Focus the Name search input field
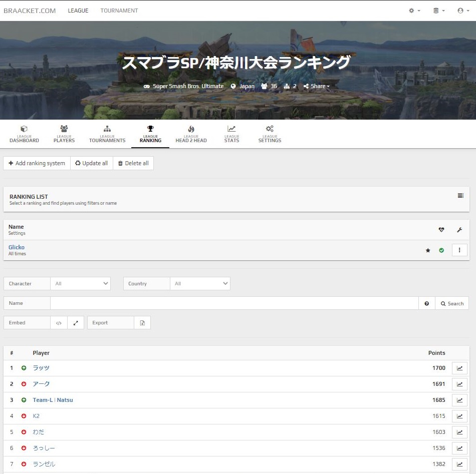This screenshot has width=476, height=474. tap(234, 303)
